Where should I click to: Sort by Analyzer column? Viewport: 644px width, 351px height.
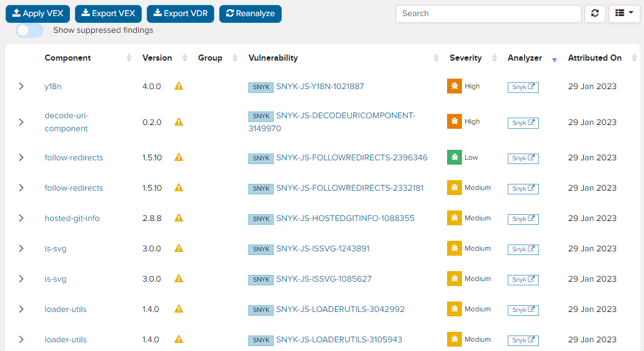(525, 58)
